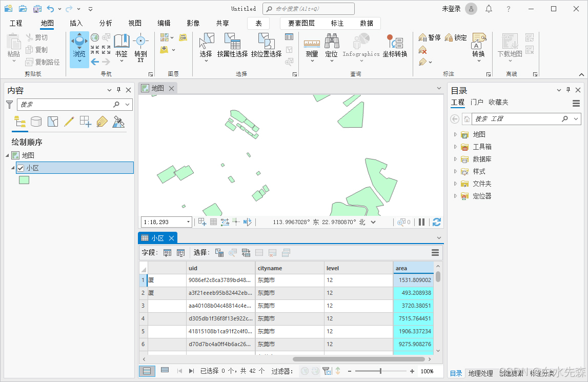Select List By Selection icon
Image resolution: width=588 pixels, height=382 pixels.
(x=53, y=122)
